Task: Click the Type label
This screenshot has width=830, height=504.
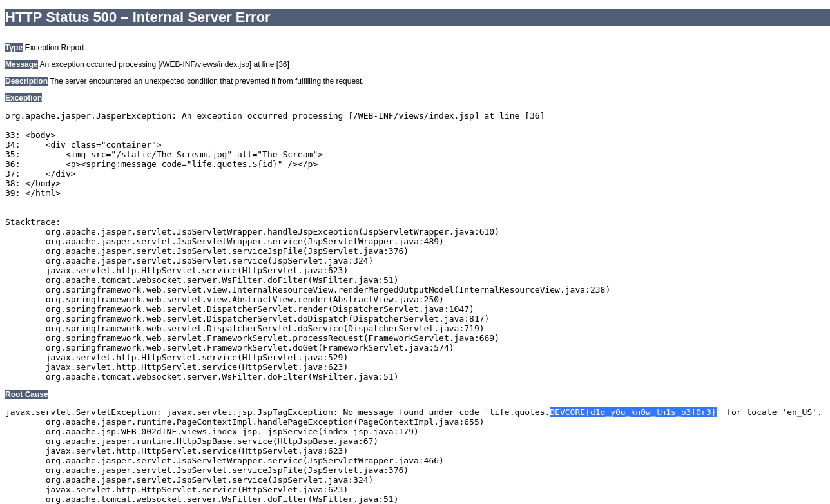Action: tap(14, 48)
